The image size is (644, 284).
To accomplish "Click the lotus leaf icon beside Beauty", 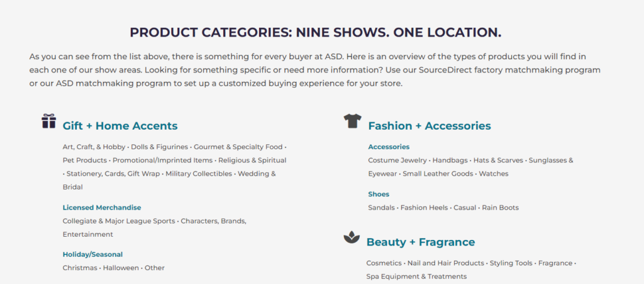I will coord(351,237).
